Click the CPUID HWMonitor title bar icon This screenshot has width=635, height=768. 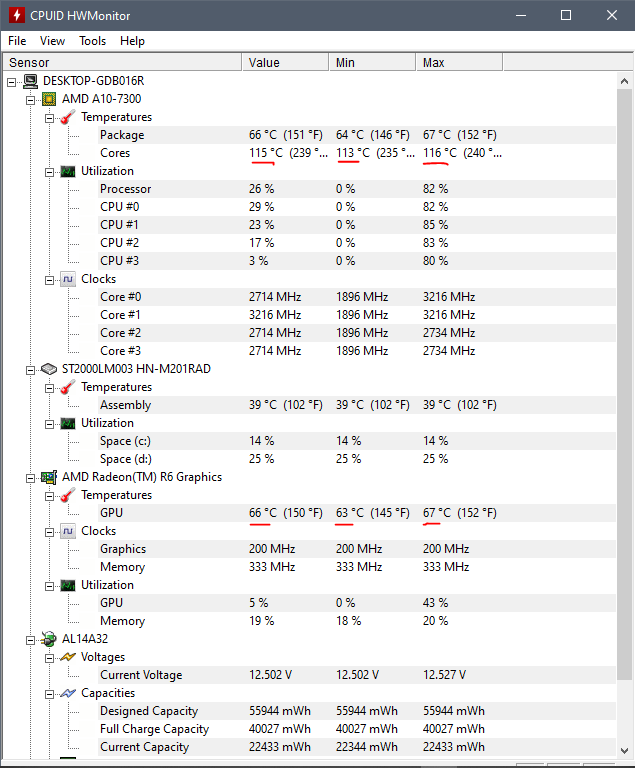(x=17, y=16)
